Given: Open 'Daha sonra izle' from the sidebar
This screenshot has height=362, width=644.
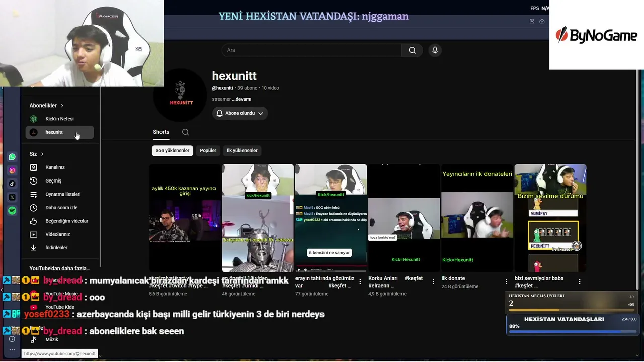Looking at the screenshot, I should tap(59, 208).
